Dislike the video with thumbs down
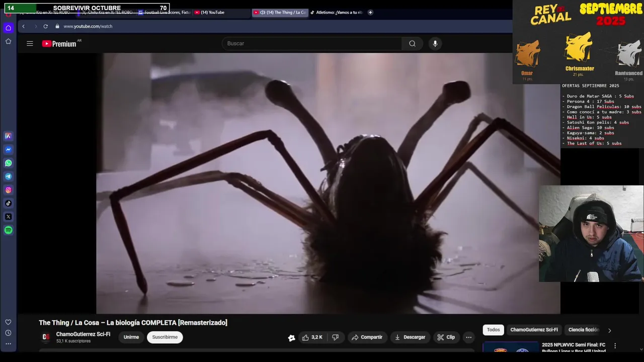The width and height of the screenshot is (644, 362). pos(336,337)
